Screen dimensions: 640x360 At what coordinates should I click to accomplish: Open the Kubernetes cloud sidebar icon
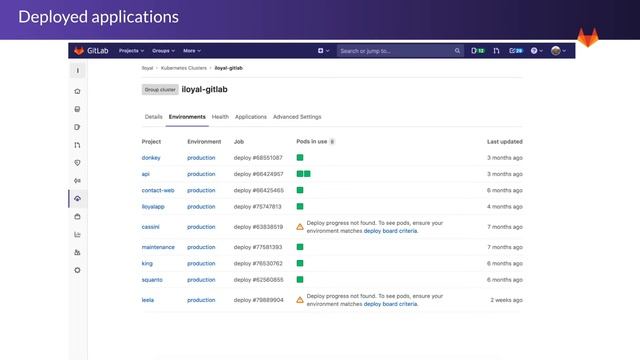pos(78,199)
